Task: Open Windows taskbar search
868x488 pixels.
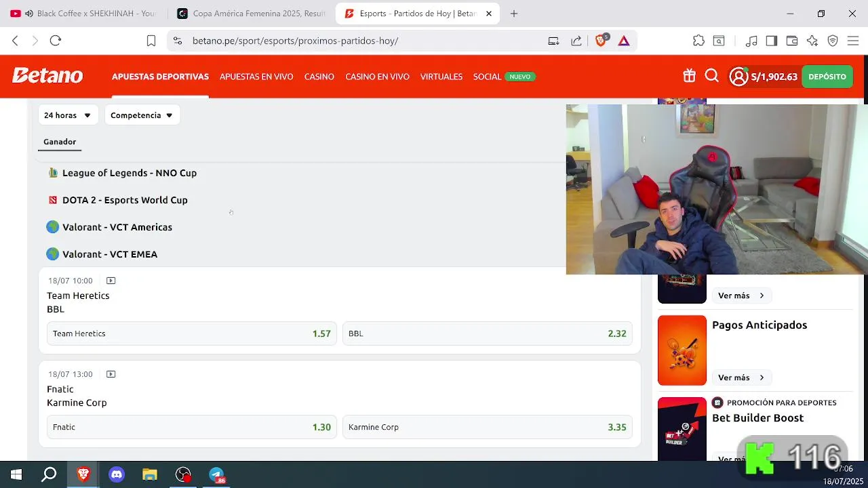Action: click(49, 474)
